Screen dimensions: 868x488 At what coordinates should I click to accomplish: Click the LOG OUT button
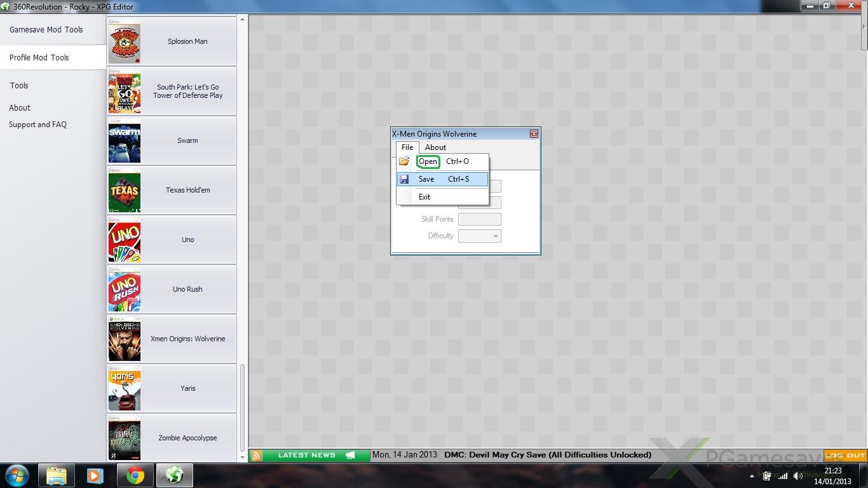click(x=845, y=455)
